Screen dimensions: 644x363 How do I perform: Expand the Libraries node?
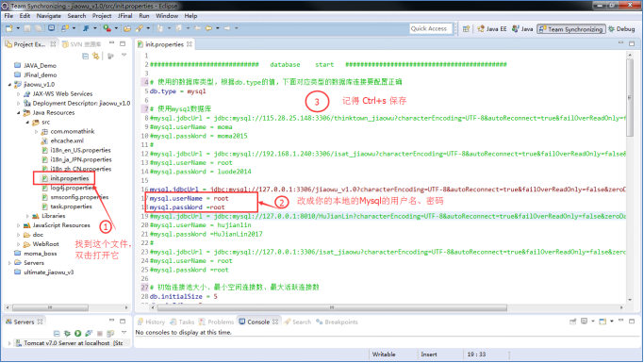pyautogui.click(x=27, y=216)
